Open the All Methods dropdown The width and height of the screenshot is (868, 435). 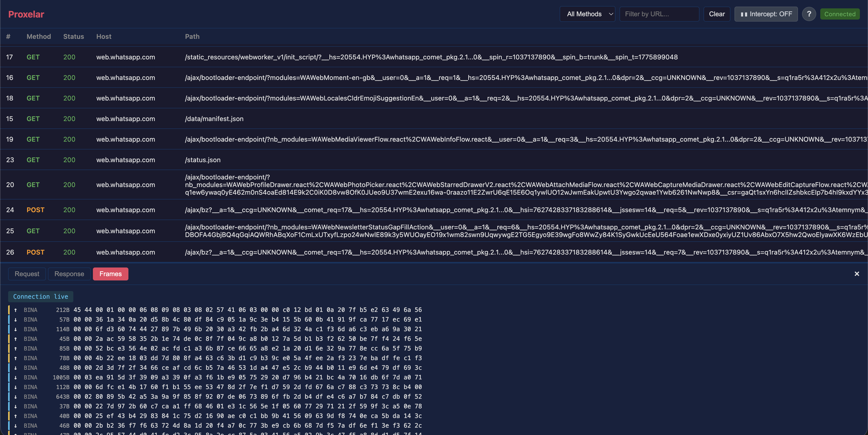(587, 14)
